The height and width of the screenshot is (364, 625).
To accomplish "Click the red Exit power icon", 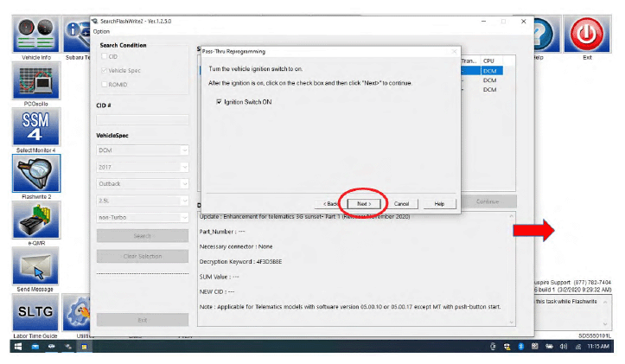I will (x=587, y=35).
